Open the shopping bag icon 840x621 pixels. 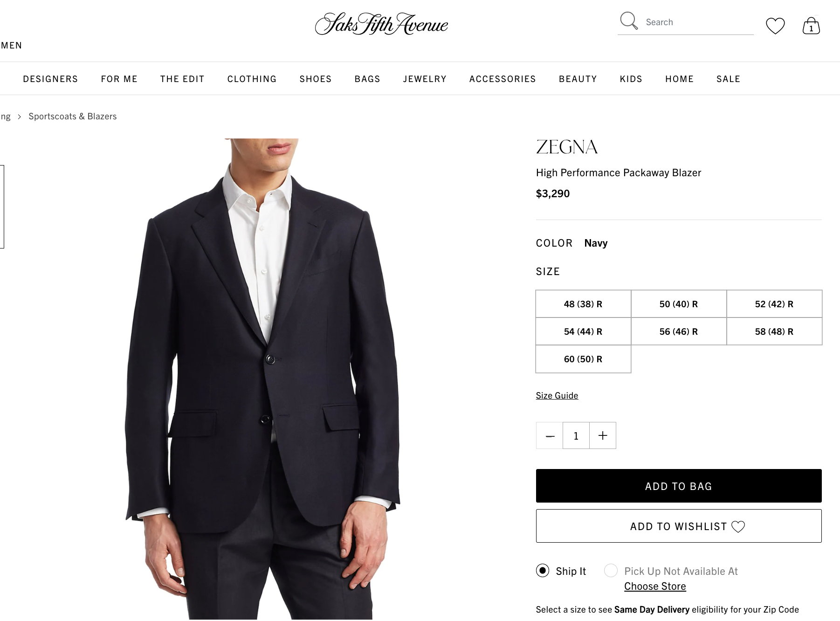(x=811, y=26)
